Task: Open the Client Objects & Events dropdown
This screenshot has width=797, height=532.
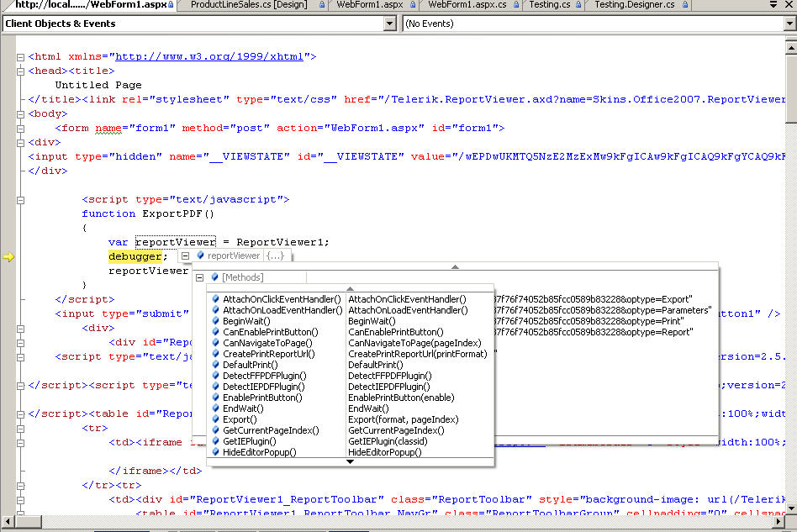Action: click(390, 24)
